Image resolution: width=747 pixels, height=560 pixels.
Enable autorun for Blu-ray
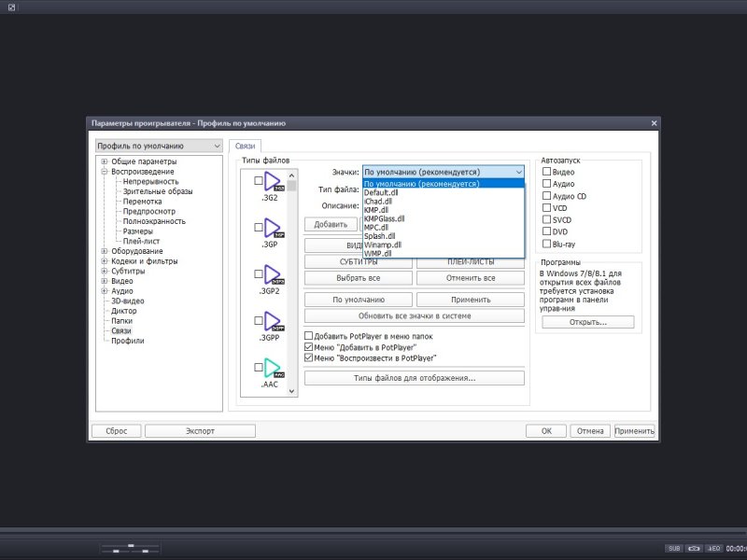pyautogui.click(x=547, y=244)
